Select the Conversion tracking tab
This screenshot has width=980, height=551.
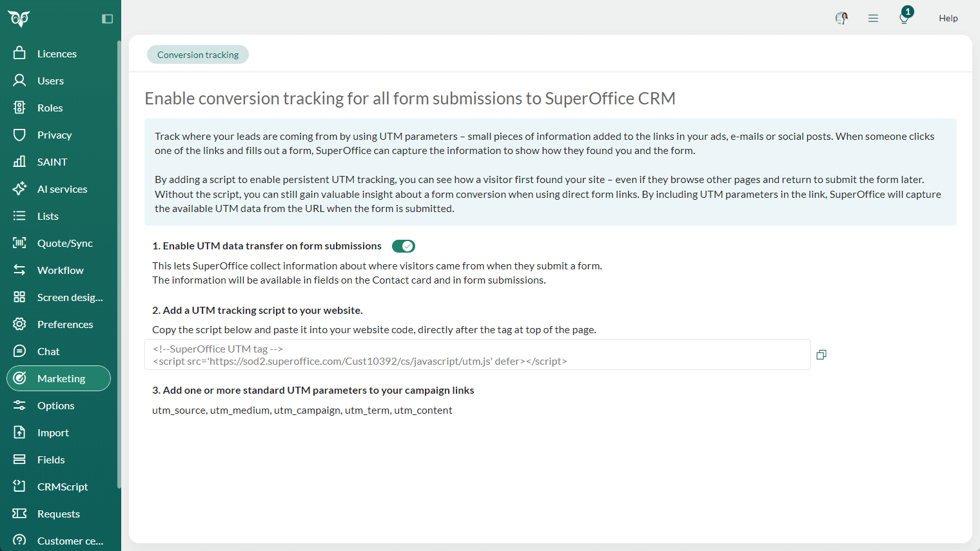pyautogui.click(x=197, y=54)
